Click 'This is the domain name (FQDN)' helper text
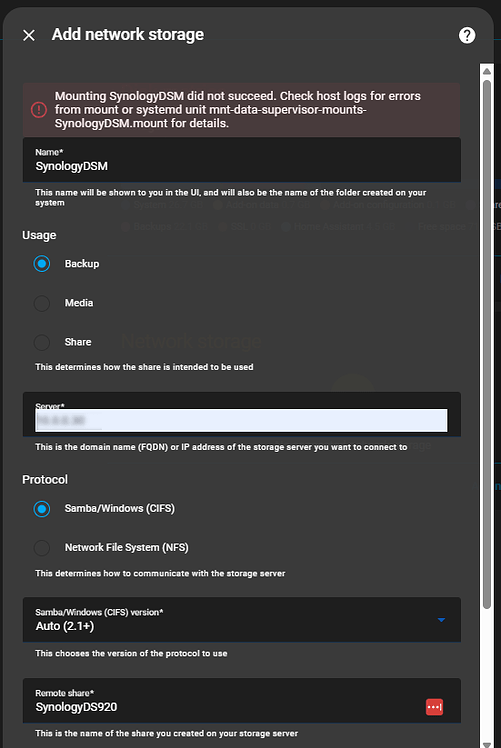The width and height of the screenshot is (501, 748). coord(221,447)
